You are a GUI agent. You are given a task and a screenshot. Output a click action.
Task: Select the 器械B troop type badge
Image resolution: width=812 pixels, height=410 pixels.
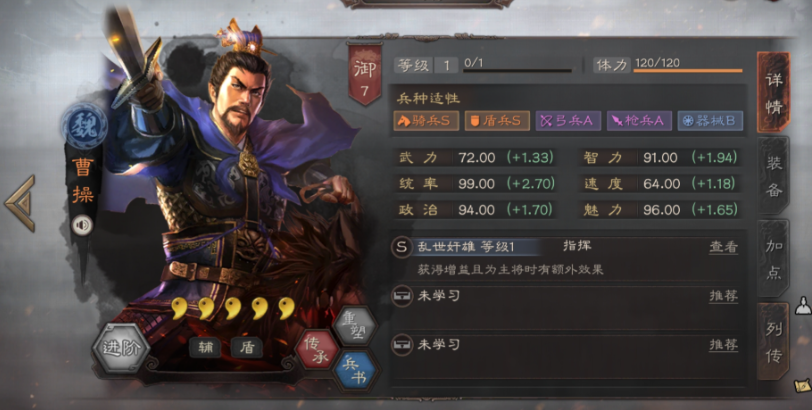[x=710, y=121]
